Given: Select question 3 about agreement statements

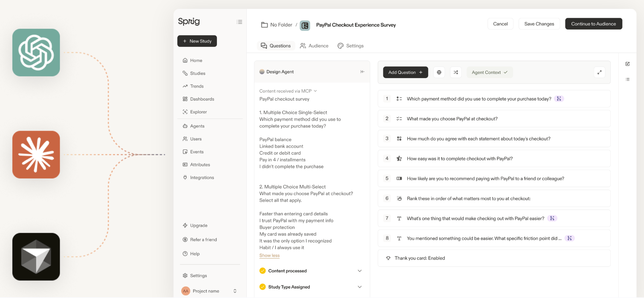Looking at the screenshot, I should 494,139.
